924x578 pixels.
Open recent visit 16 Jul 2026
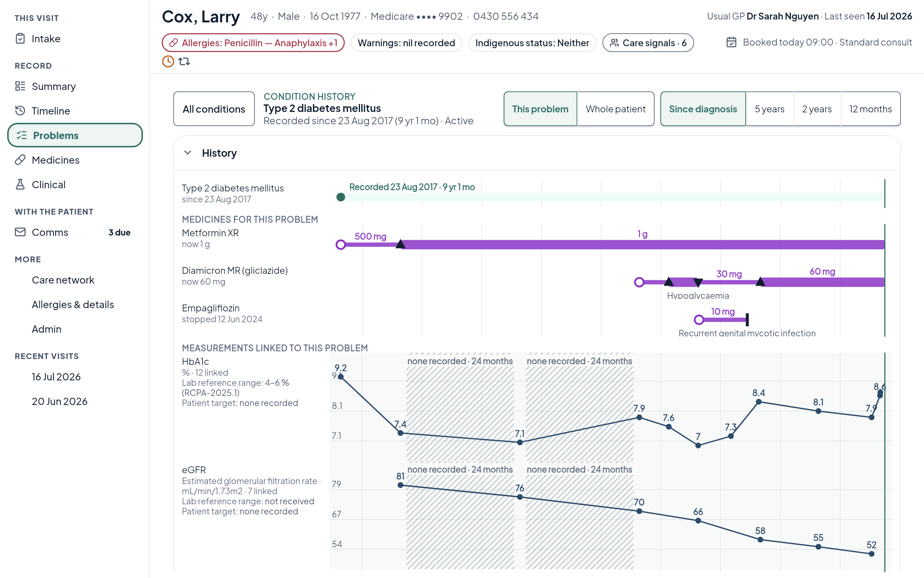click(x=56, y=376)
